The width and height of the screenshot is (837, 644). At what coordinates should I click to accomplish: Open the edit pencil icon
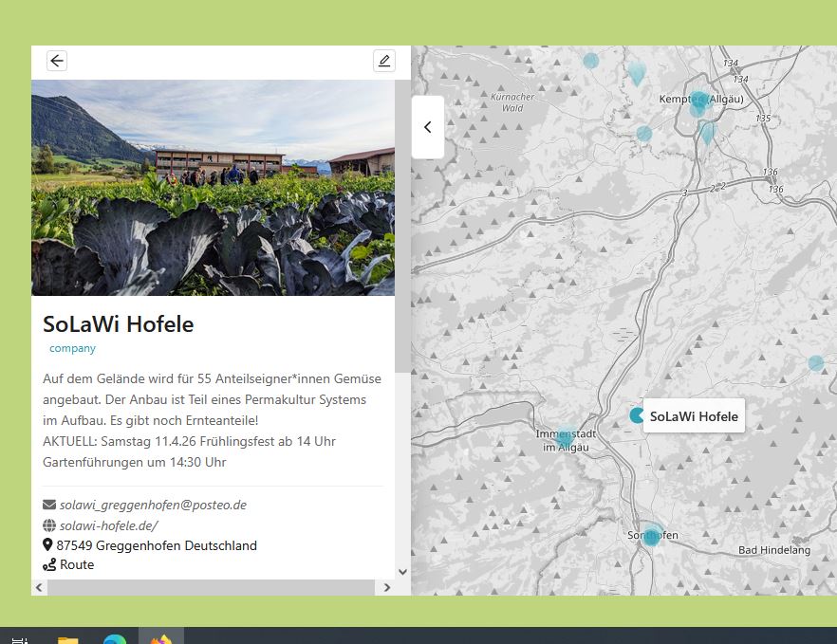(x=383, y=61)
